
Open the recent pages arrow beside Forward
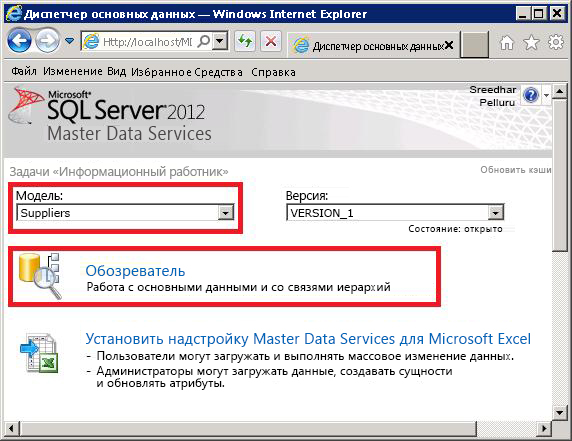(x=69, y=40)
